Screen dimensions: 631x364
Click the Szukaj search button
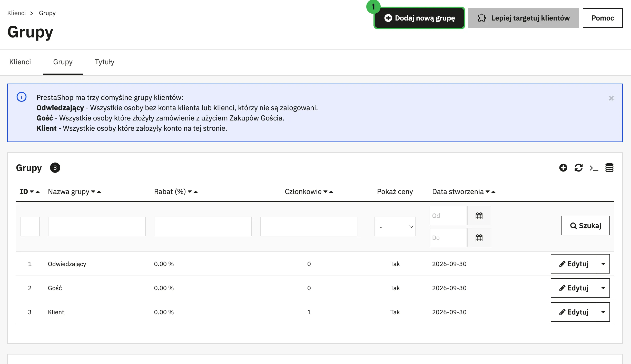pos(586,226)
